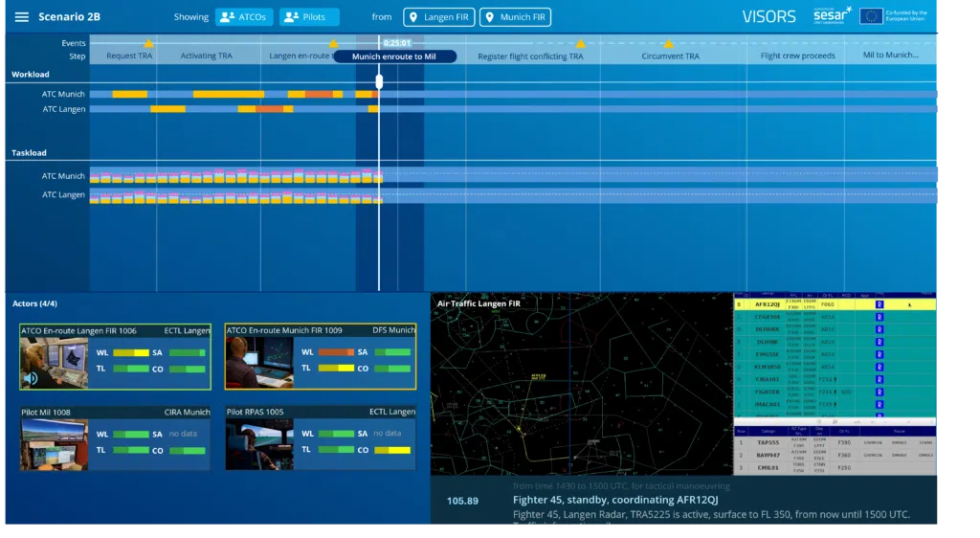
Task: Click the 105.89 frequency value
Action: (x=462, y=501)
